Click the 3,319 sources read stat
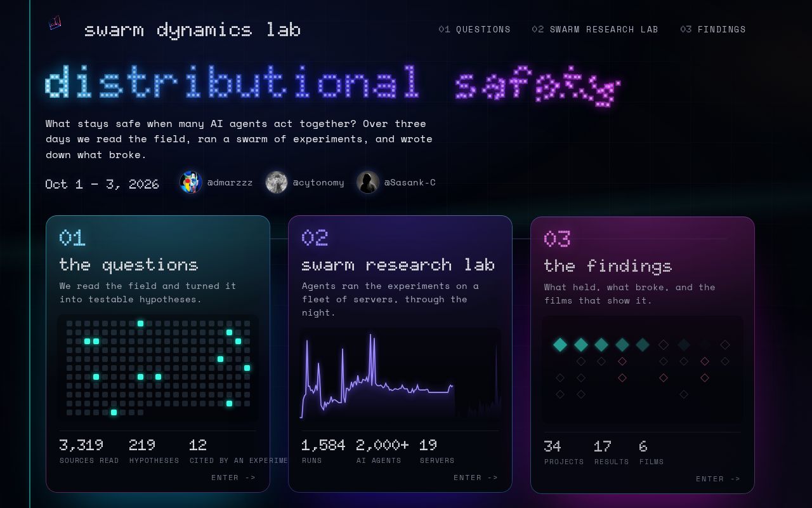 tap(89, 451)
